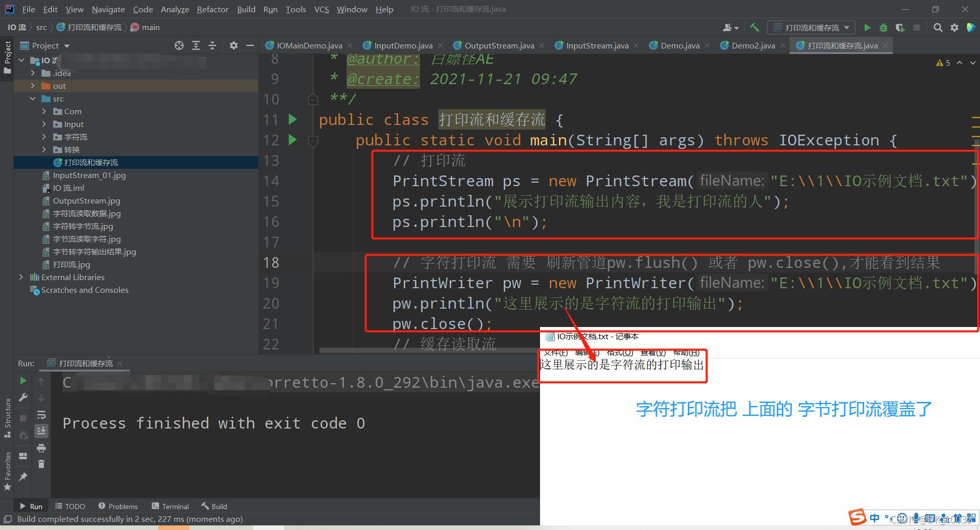980x530 pixels.
Task: Toggle the Project tool window side tab
Action: [x=7, y=57]
